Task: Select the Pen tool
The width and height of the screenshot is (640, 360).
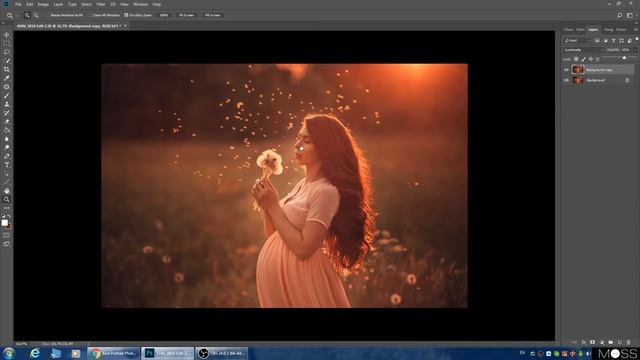Action: tap(7, 156)
